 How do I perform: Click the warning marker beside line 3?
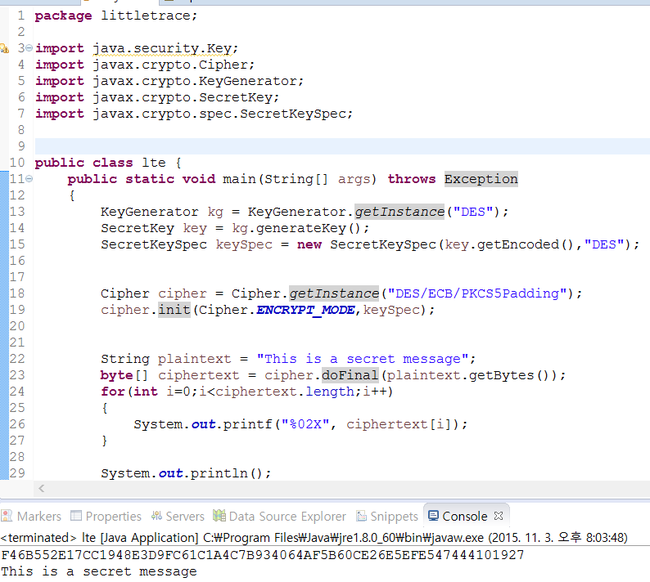(4, 48)
